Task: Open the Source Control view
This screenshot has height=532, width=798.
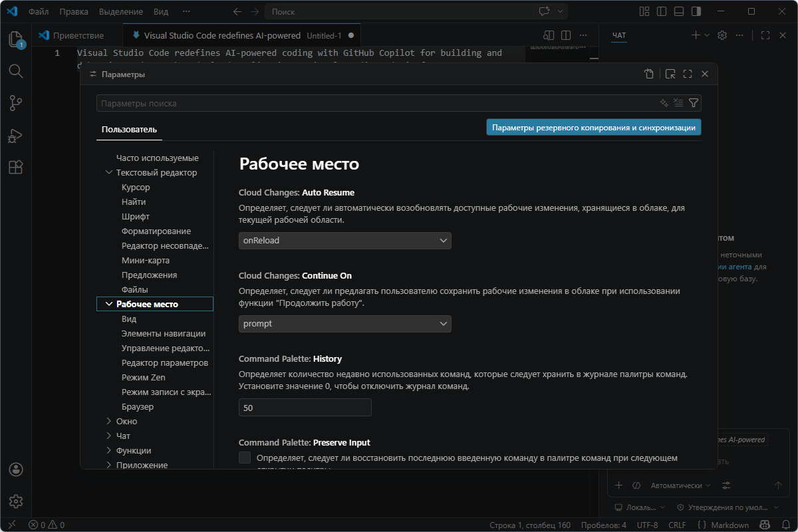Action: 16,103
